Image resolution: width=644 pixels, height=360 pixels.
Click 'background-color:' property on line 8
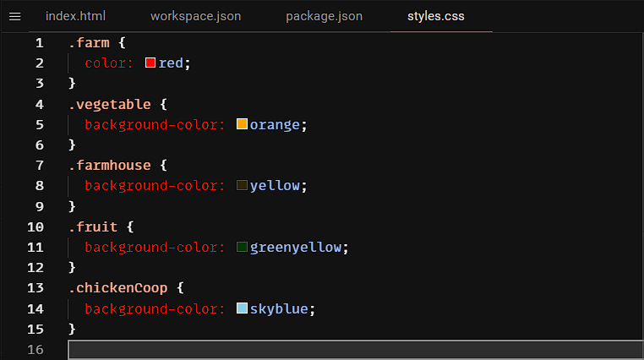pyautogui.click(x=156, y=186)
